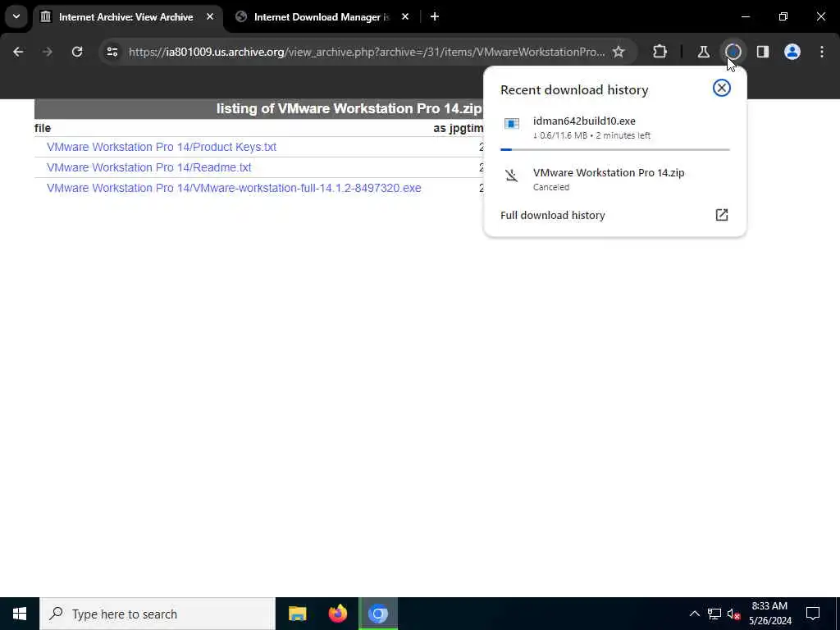
Task: Open Firefox from taskbar
Action: coord(337,614)
